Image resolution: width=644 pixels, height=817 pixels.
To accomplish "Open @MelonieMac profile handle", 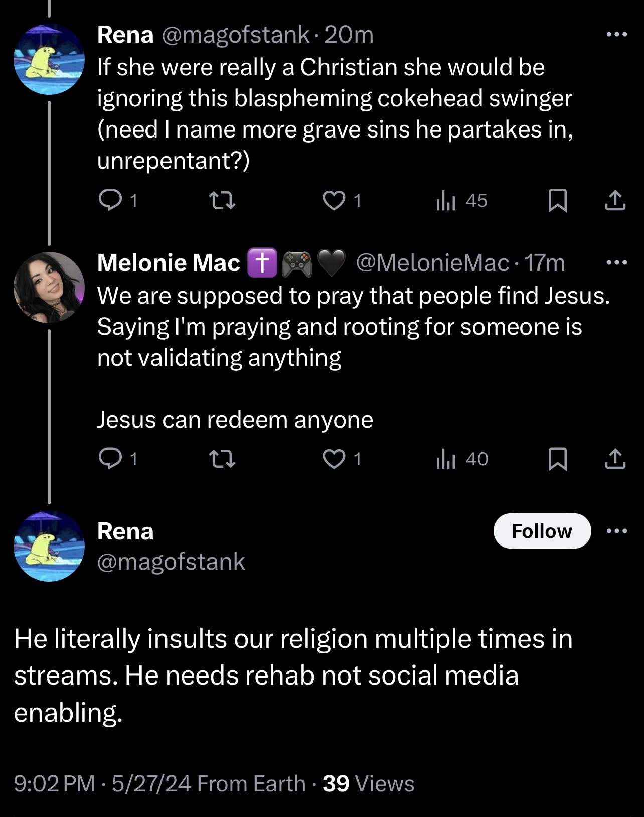I will [x=432, y=263].
